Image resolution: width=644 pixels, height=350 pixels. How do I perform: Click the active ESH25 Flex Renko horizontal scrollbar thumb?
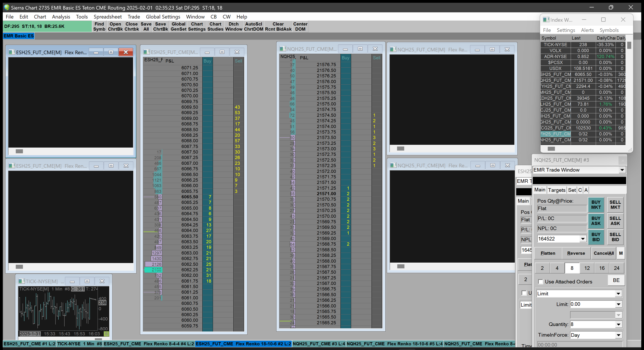[19, 151]
